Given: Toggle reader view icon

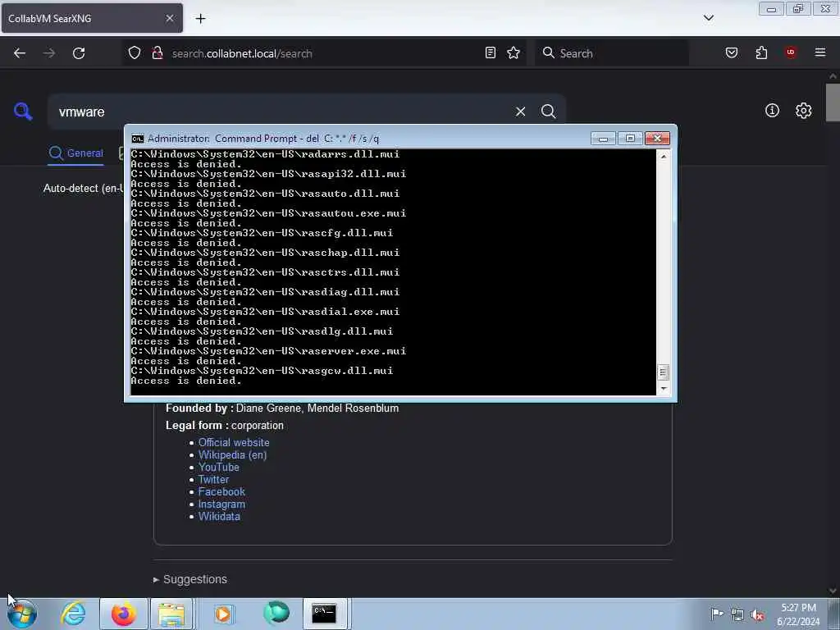Looking at the screenshot, I should 491,52.
